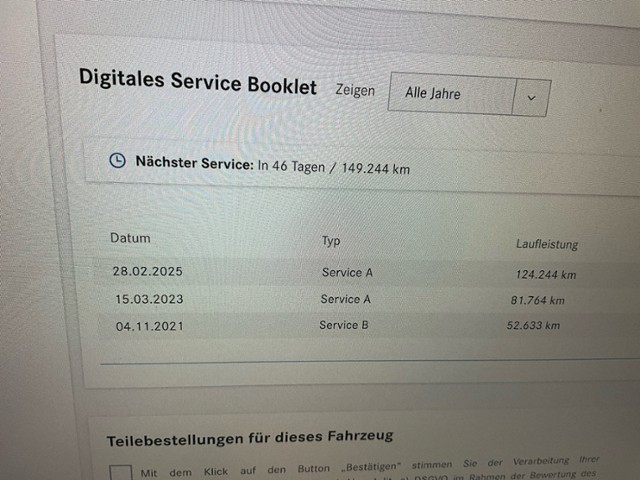Select the 28.02.2025 service entry date

pyautogui.click(x=147, y=271)
